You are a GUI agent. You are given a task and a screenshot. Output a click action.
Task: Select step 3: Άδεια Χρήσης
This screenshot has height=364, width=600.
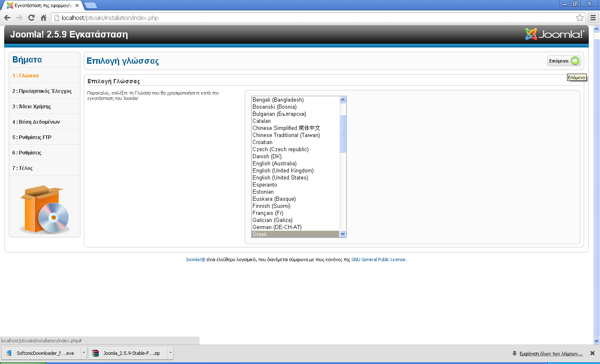(x=45, y=107)
